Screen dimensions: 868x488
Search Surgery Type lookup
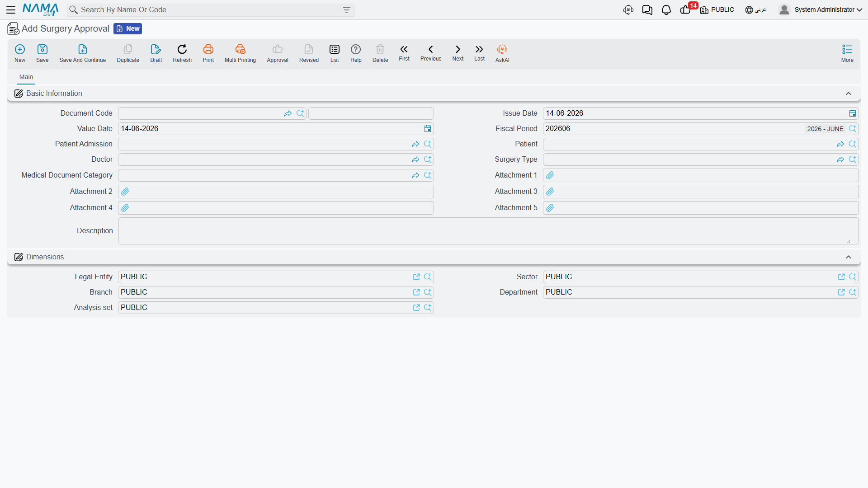tap(853, 160)
